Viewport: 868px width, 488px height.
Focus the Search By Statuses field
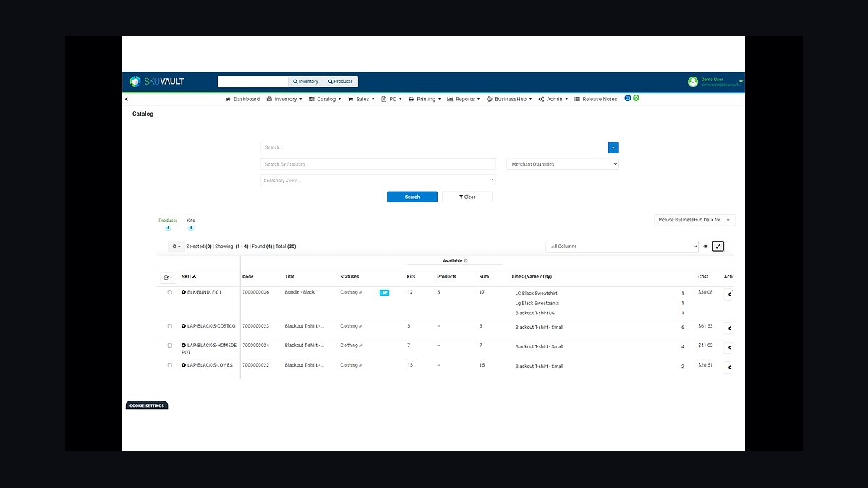point(378,164)
